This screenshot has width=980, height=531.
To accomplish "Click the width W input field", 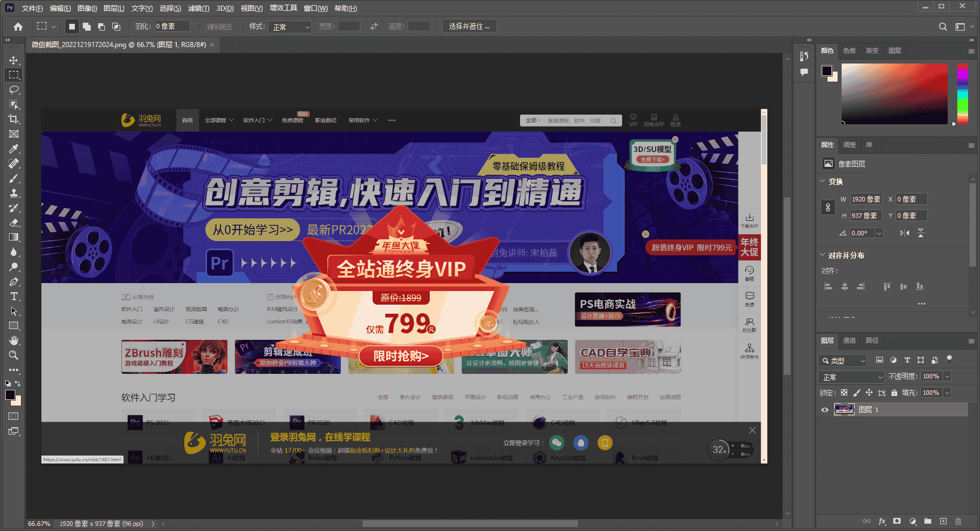I will coord(865,199).
